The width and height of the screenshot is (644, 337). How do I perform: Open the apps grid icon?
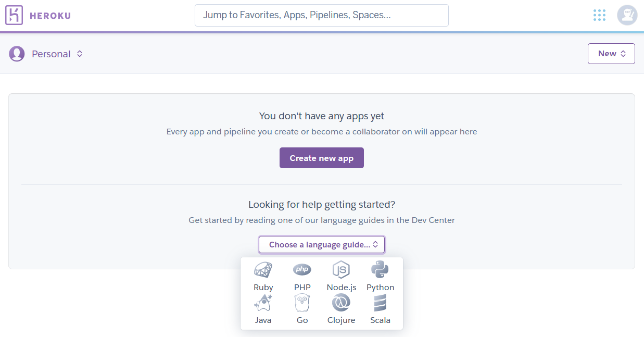[599, 15]
